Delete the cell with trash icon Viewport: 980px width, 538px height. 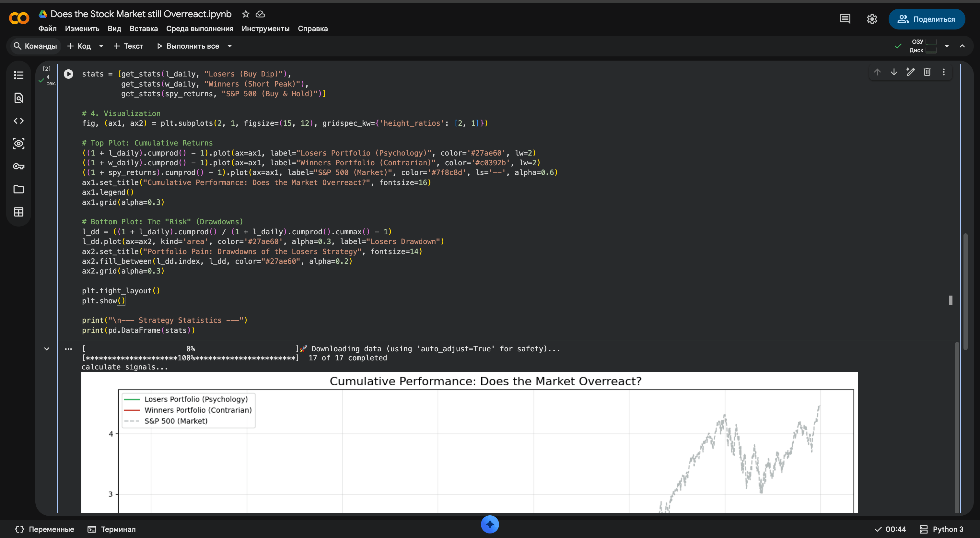pyautogui.click(x=927, y=72)
